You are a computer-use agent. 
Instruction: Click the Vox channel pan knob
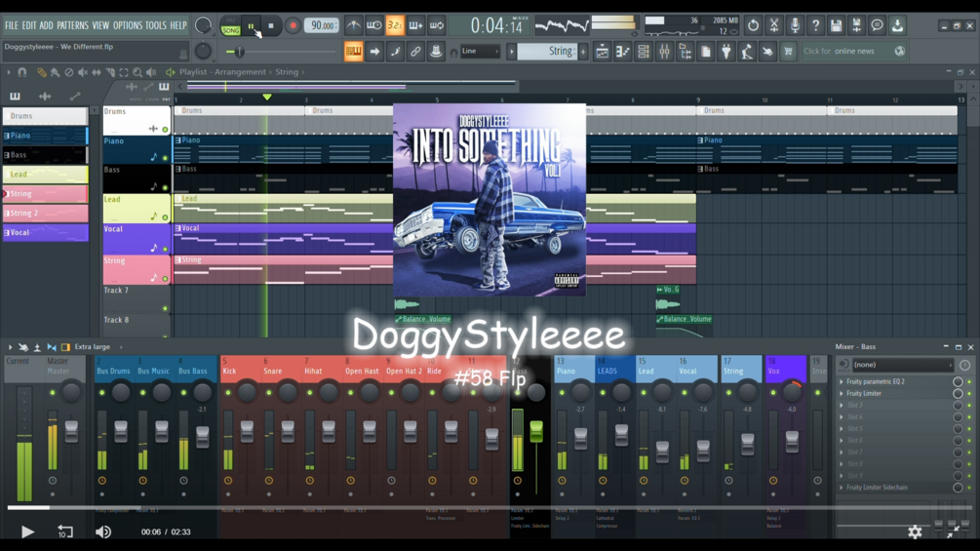[792, 392]
